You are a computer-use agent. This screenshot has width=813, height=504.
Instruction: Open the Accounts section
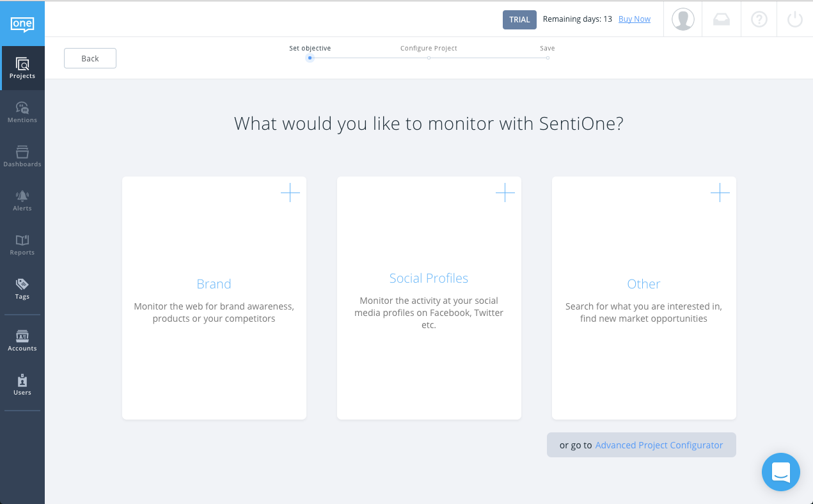[x=22, y=340]
